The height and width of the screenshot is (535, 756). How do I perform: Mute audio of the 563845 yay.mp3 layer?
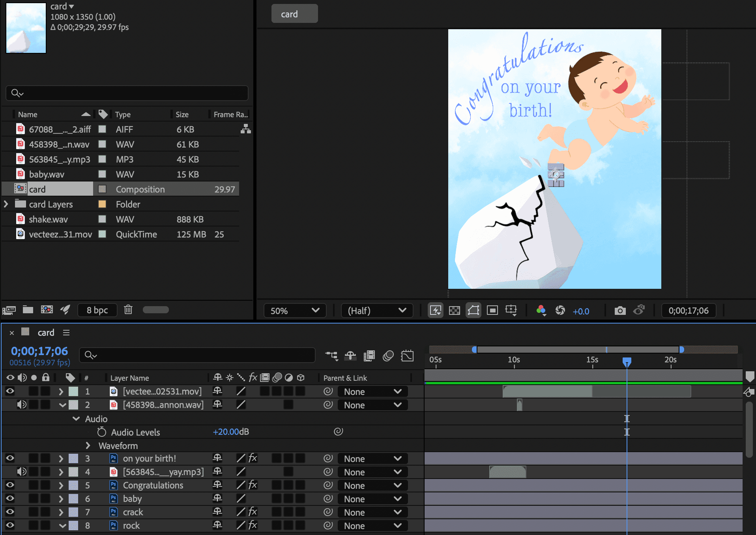pyautogui.click(x=22, y=472)
